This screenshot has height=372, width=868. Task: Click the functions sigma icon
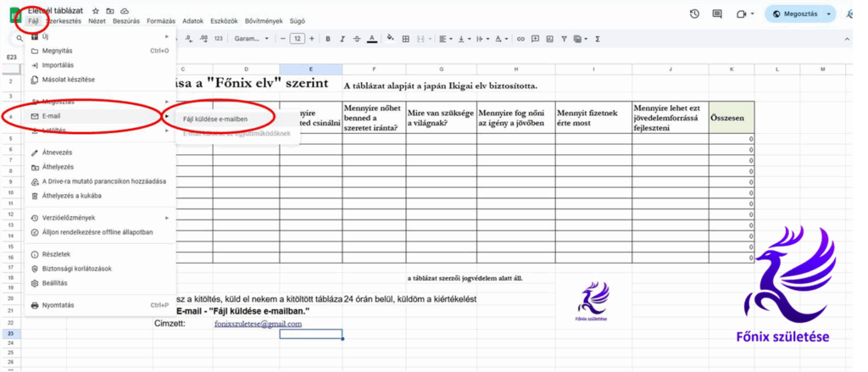coord(598,39)
